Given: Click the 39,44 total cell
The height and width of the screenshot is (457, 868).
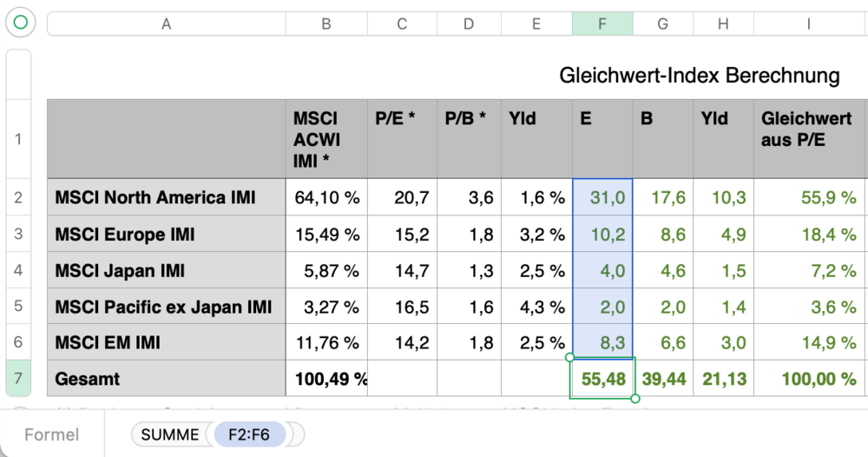Looking at the screenshot, I should [662, 380].
